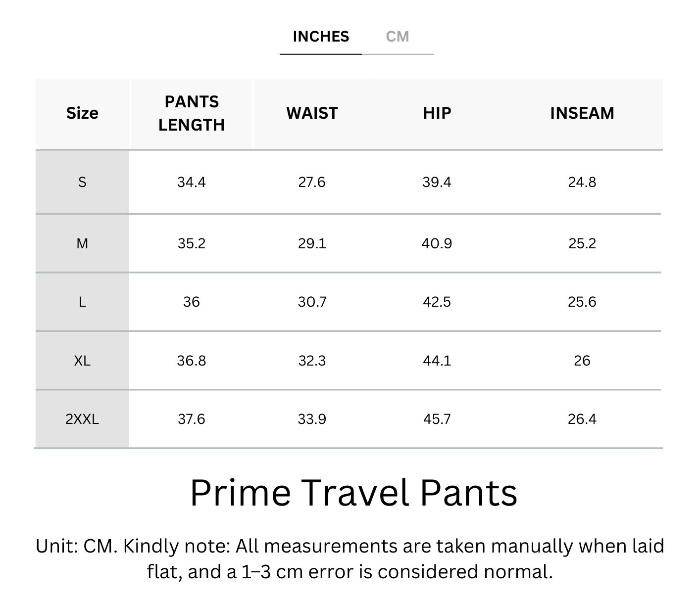Click the WAIST column header

pyautogui.click(x=312, y=113)
